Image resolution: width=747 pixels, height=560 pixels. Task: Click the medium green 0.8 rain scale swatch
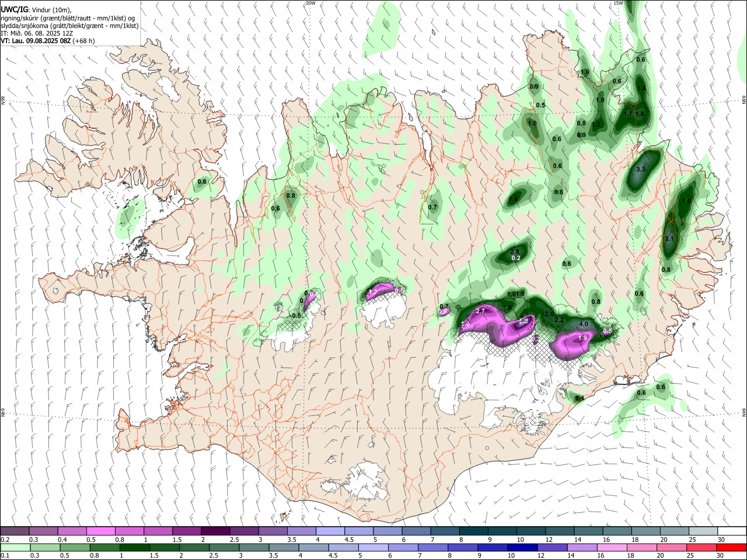pos(104,548)
